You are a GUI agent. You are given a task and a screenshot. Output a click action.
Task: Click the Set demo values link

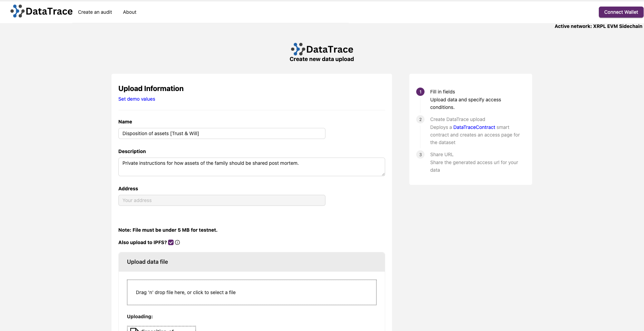tap(137, 99)
